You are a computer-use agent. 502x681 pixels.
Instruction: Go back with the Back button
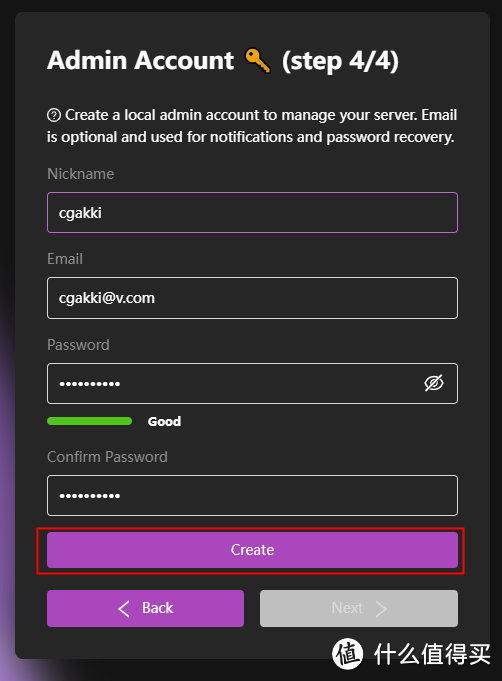[145, 608]
